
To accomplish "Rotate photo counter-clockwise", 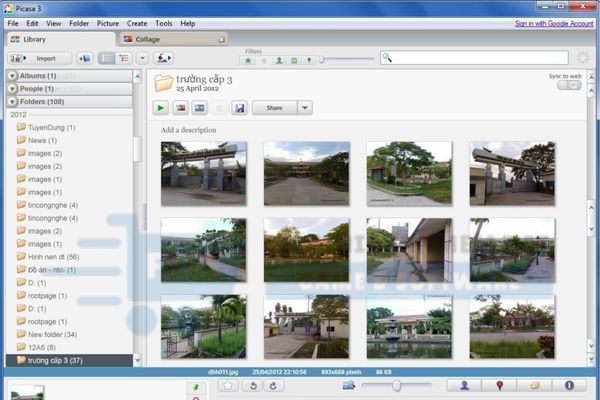I will (253, 386).
